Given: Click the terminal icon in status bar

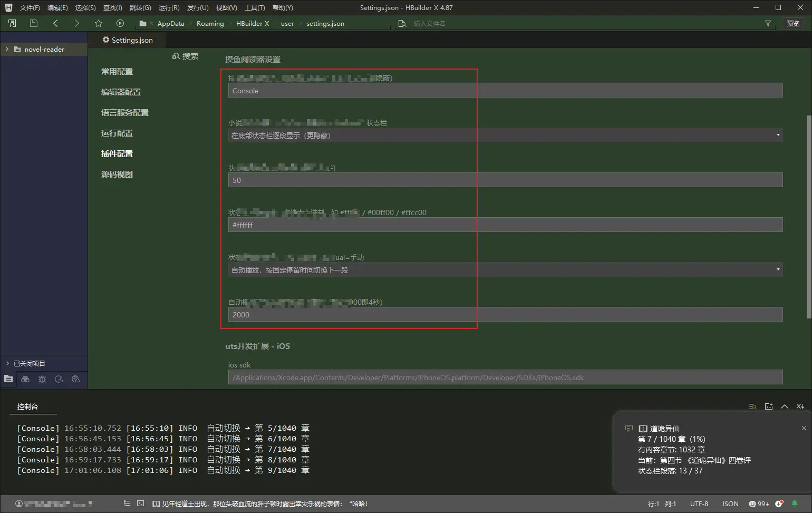Looking at the screenshot, I should [140, 504].
